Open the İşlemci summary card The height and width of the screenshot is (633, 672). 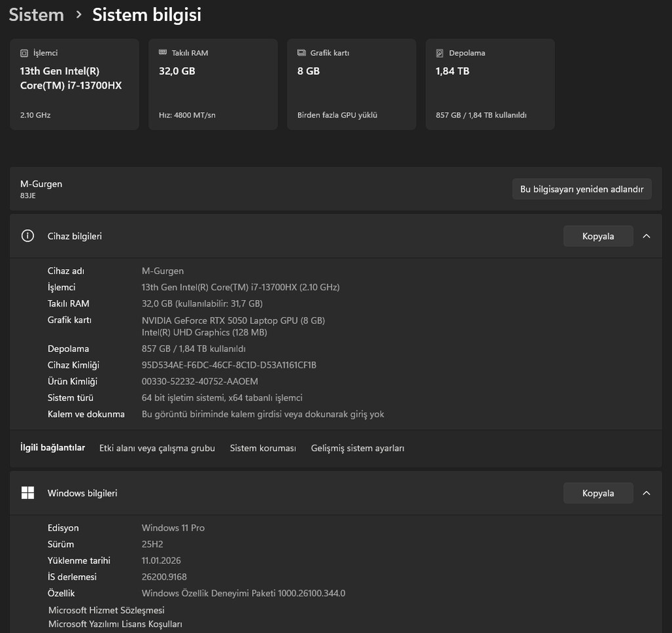pyautogui.click(x=75, y=85)
